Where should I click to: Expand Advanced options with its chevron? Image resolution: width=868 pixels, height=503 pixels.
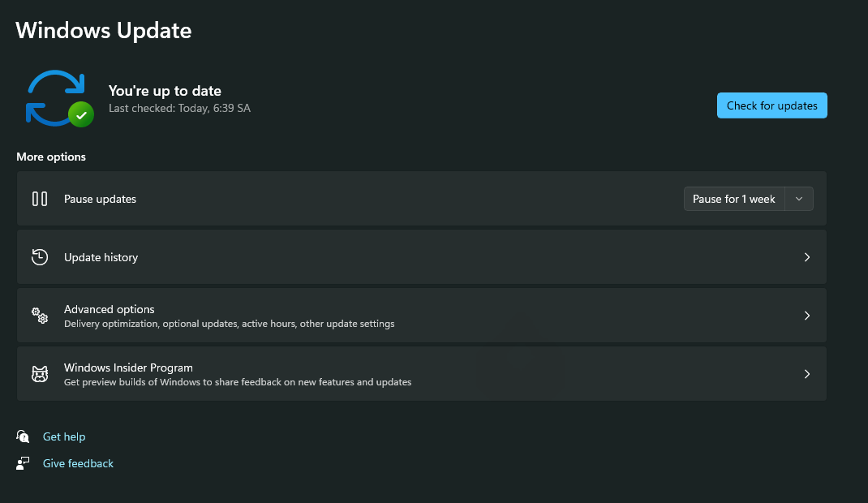pos(807,316)
